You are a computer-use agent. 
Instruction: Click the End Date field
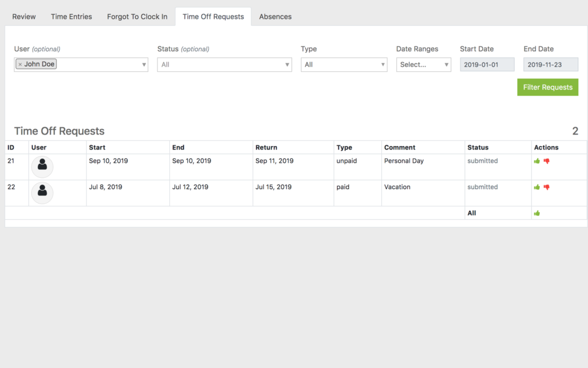[x=550, y=64]
